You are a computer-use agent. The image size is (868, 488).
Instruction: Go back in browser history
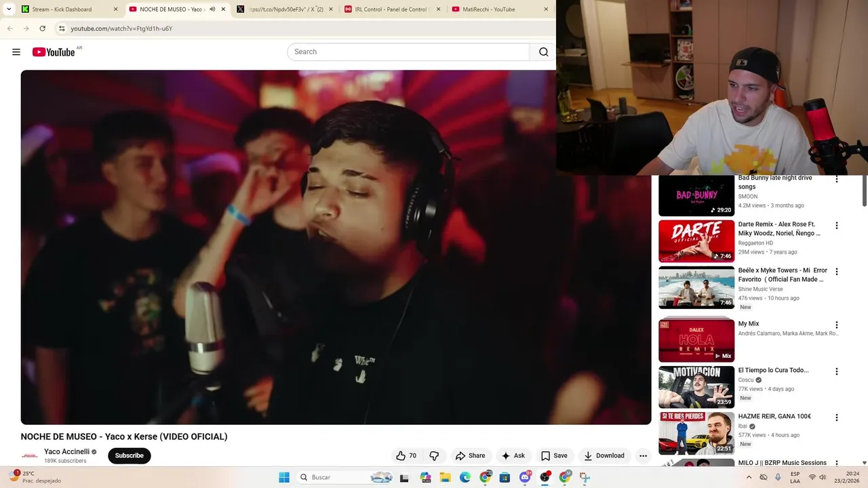(10, 28)
